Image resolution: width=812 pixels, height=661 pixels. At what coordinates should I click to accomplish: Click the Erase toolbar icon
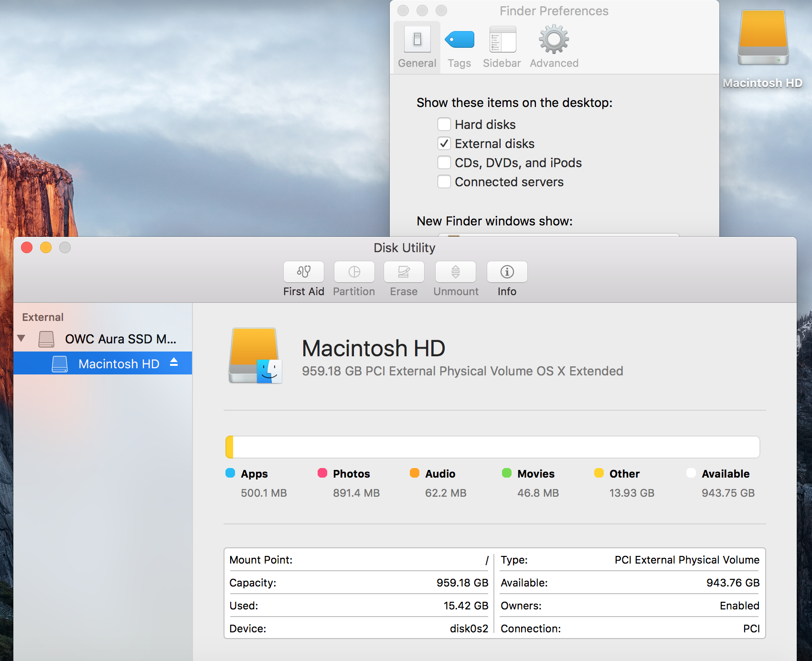[404, 272]
